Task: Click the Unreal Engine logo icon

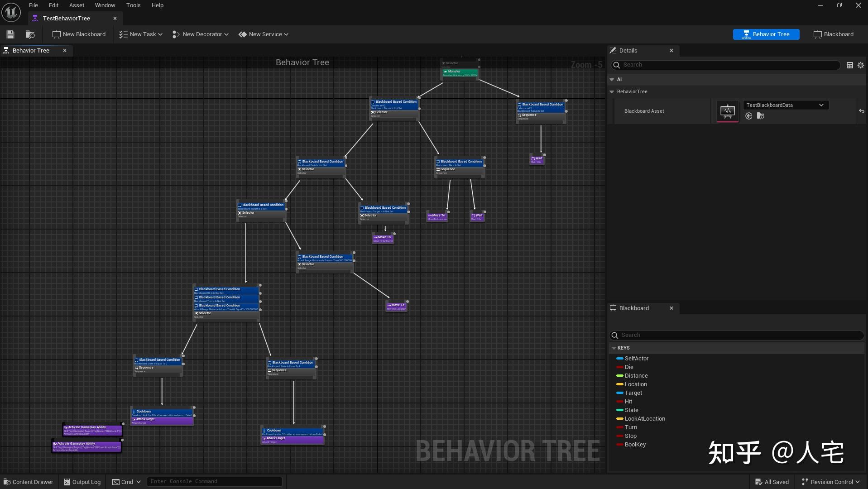Action: 11,12
